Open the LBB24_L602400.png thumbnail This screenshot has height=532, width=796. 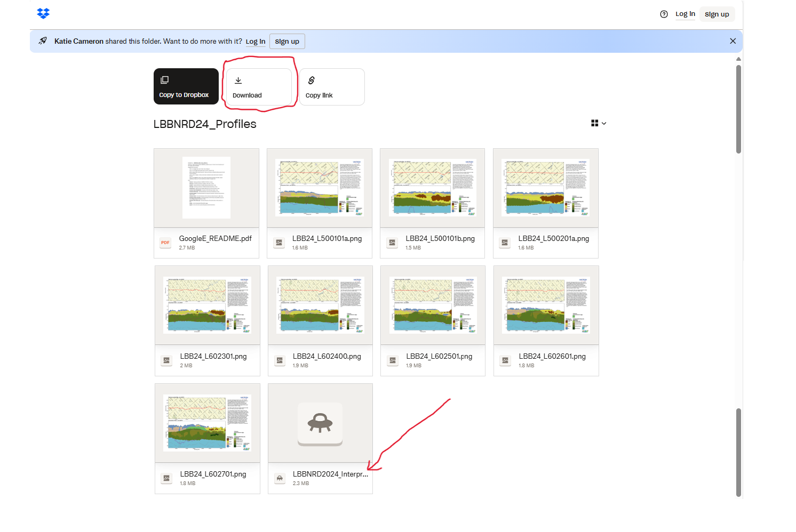point(320,305)
